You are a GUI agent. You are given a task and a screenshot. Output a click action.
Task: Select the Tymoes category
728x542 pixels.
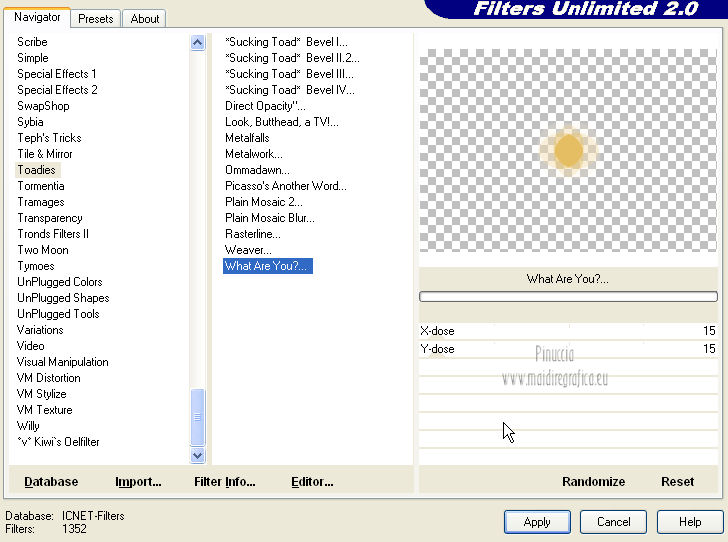[36, 266]
